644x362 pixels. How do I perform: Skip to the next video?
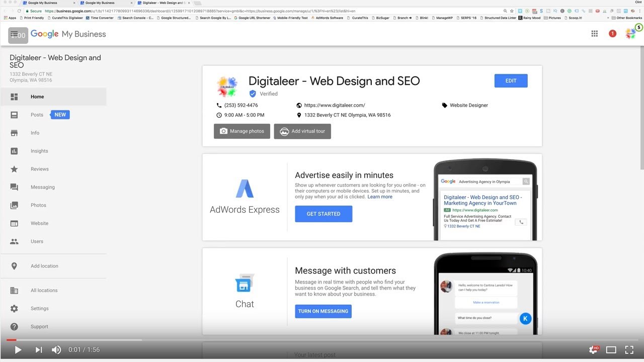39,350
